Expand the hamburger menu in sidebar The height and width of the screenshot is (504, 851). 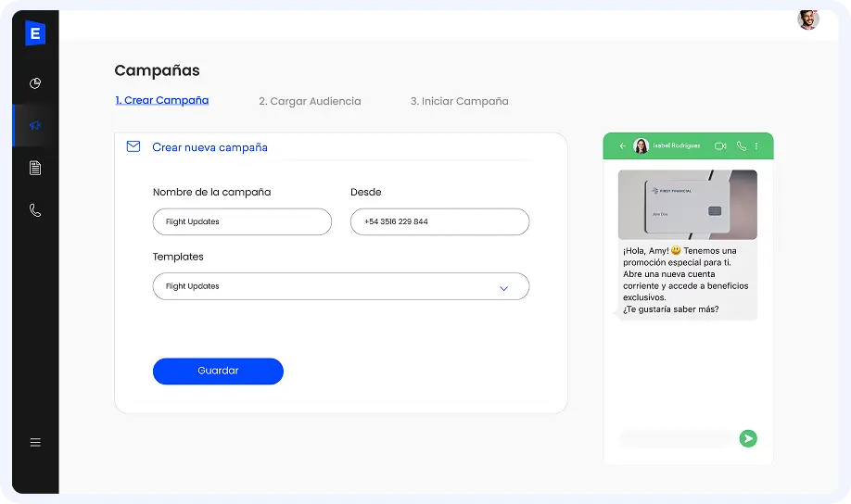[x=35, y=443]
